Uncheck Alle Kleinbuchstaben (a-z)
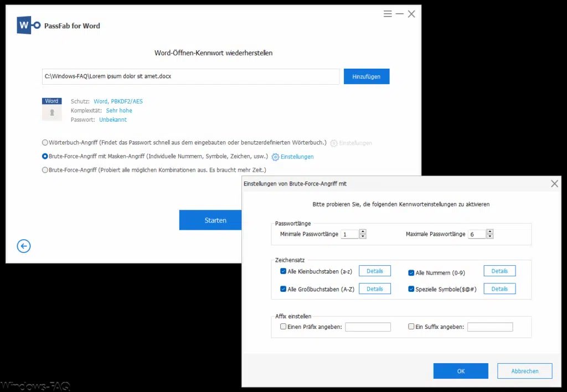Screen dimensions: 567x392 coord(283,272)
